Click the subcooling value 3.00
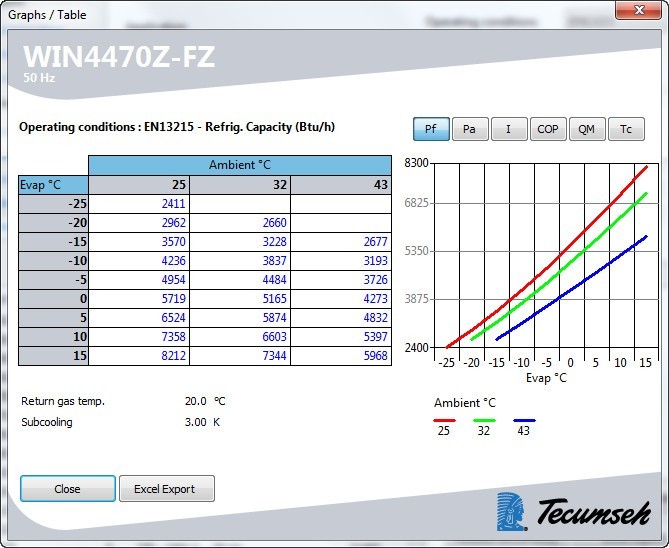This screenshot has width=669, height=548. point(195,423)
